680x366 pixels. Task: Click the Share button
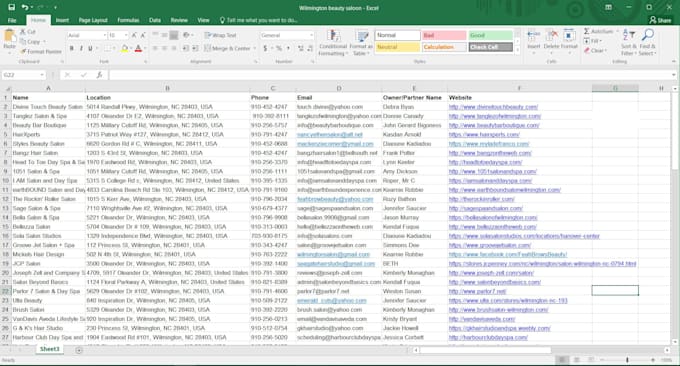coord(660,20)
